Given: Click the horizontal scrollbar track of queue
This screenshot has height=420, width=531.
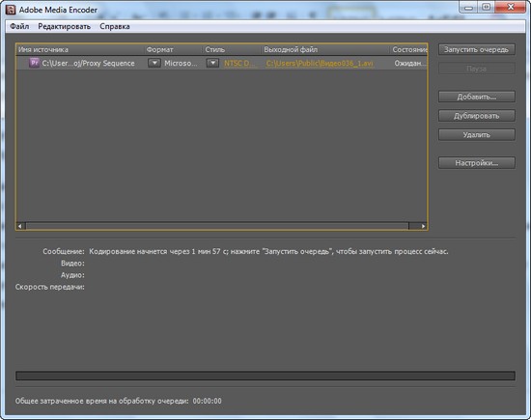Looking at the screenshot, I should [217, 226].
